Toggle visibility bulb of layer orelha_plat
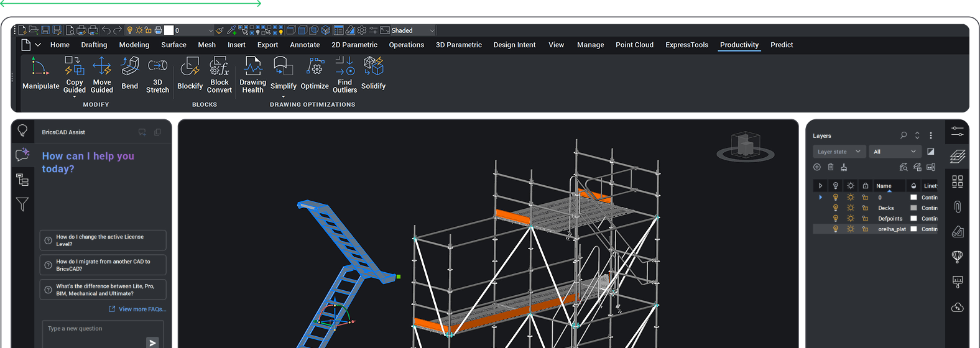The width and height of the screenshot is (980, 348). click(835, 229)
